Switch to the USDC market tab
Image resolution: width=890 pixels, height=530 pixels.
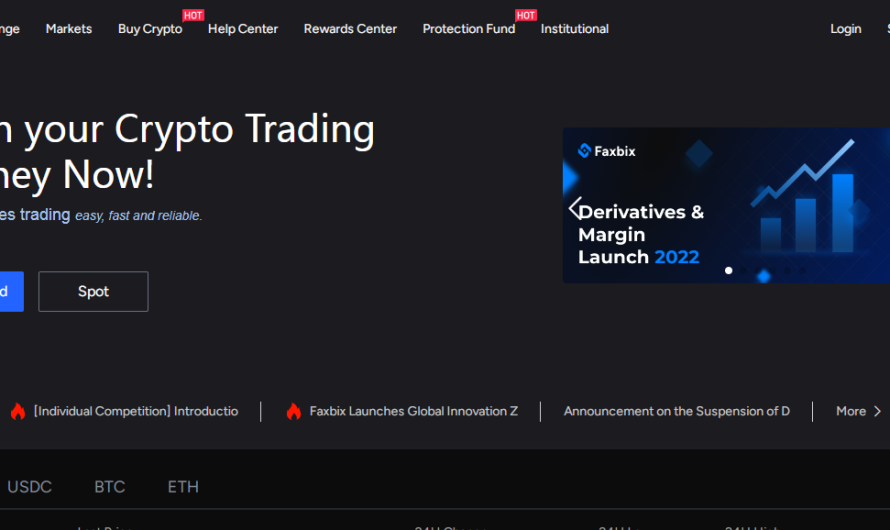point(30,487)
